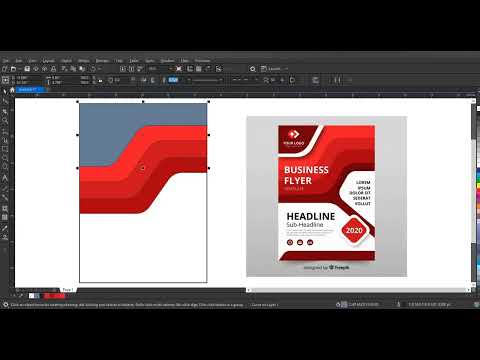480x360 pixels.
Task: Open the Object menu
Action: tap(66, 61)
